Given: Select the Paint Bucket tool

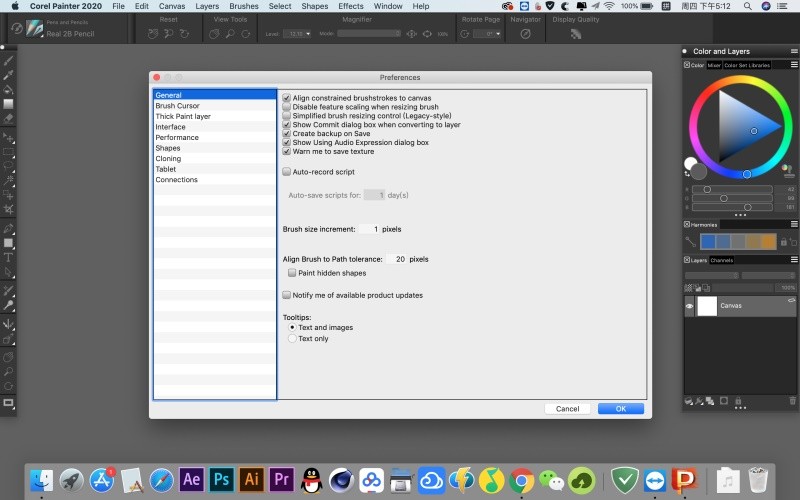Looking at the screenshot, I should click(8, 89).
